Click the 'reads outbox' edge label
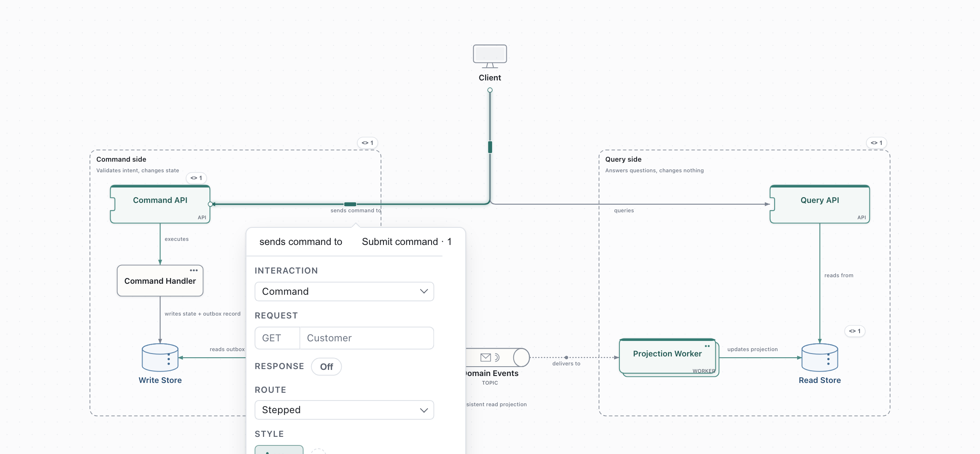 pyautogui.click(x=227, y=349)
